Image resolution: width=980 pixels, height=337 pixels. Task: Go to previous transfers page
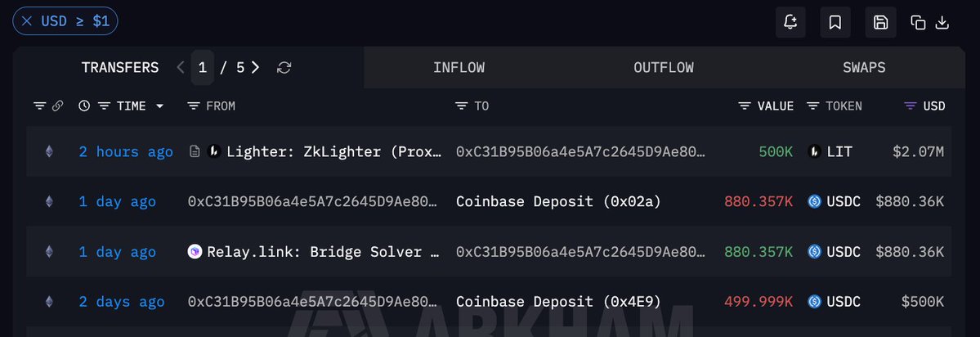(181, 68)
